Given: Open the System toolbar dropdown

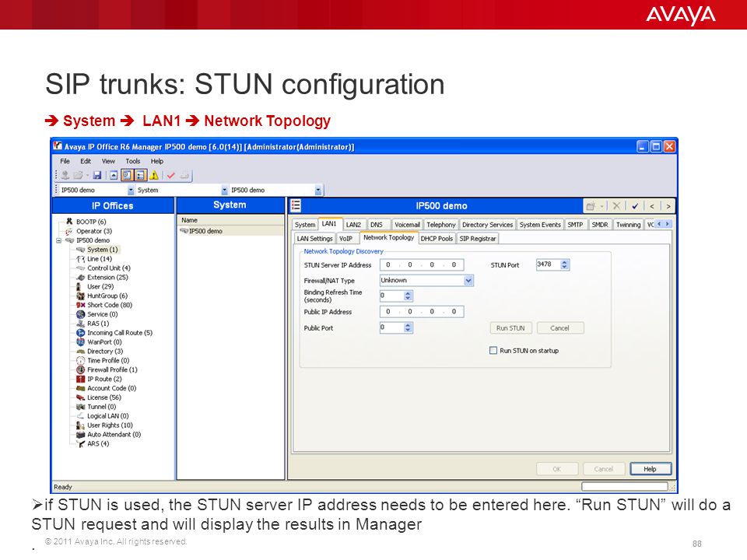Looking at the screenshot, I should 224,190.
